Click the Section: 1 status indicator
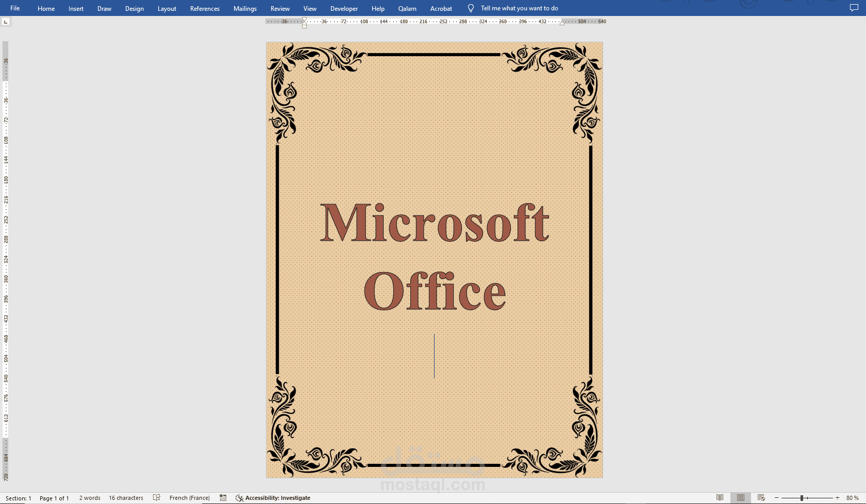This screenshot has width=866, height=504. [19, 498]
